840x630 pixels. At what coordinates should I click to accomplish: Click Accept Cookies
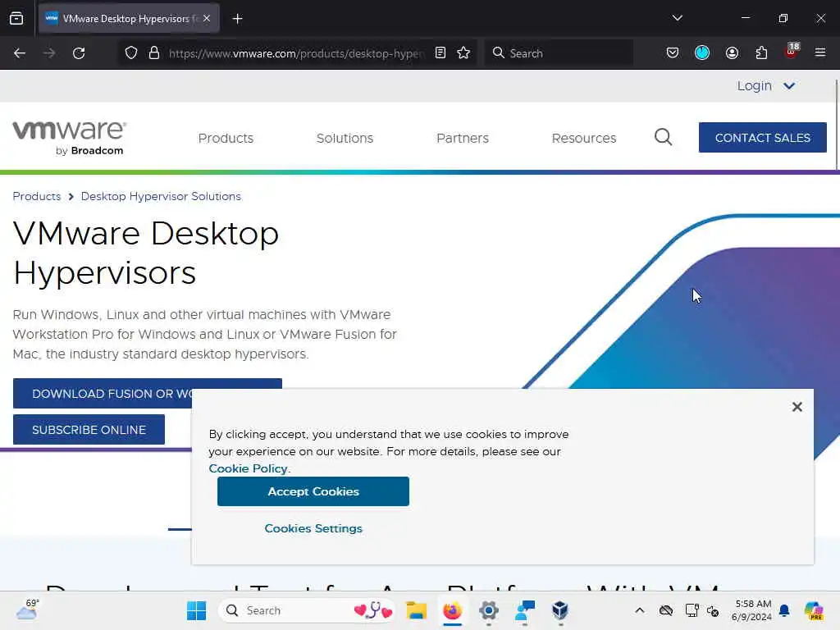click(x=313, y=491)
